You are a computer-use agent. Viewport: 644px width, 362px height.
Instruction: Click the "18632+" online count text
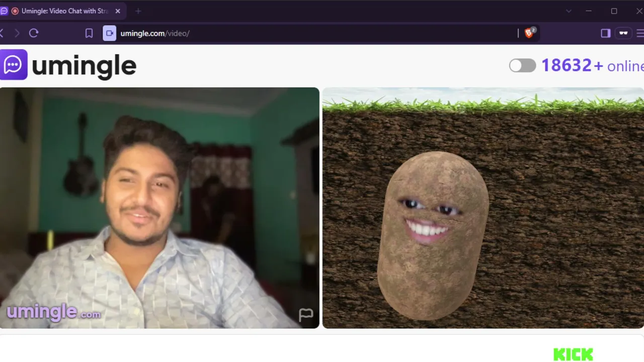572,65
